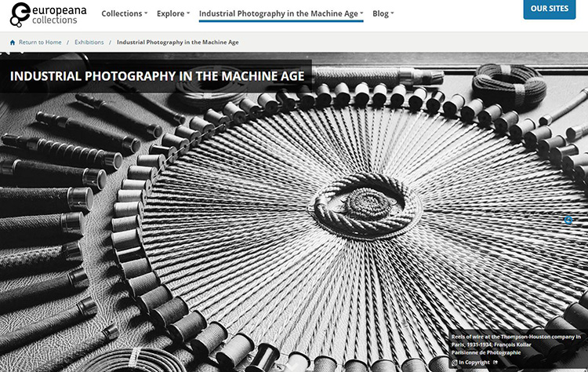Image resolution: width=588 pixels, height=372 pixels.
Task: Click the home icon in breadcrumb
Action: (13, 42)
